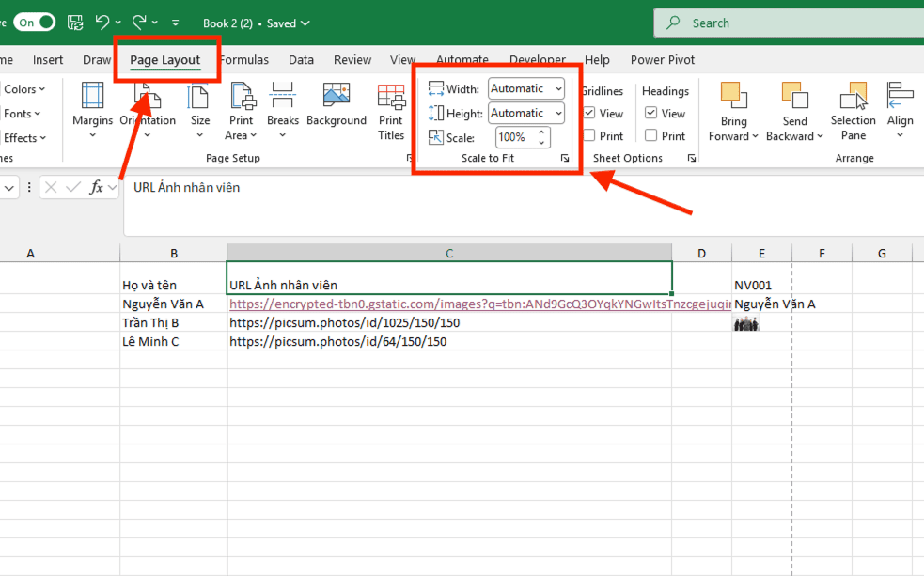Viewport: 924px width, 576px height.
Task: Select cell with picsum.photos/id/64/150/150
Action: (x=449, y=342)
